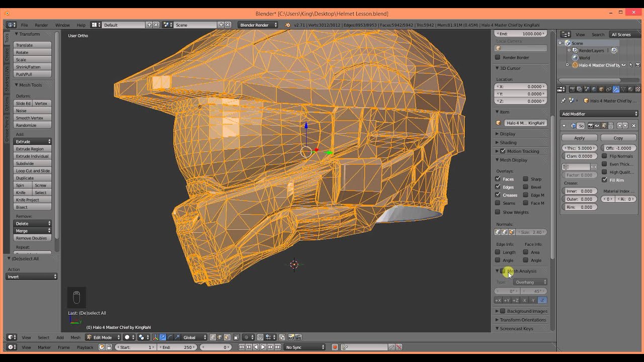Screen dimensions: 644x362
Task: Click the Thickness value slider field
Action: (580, 148)
